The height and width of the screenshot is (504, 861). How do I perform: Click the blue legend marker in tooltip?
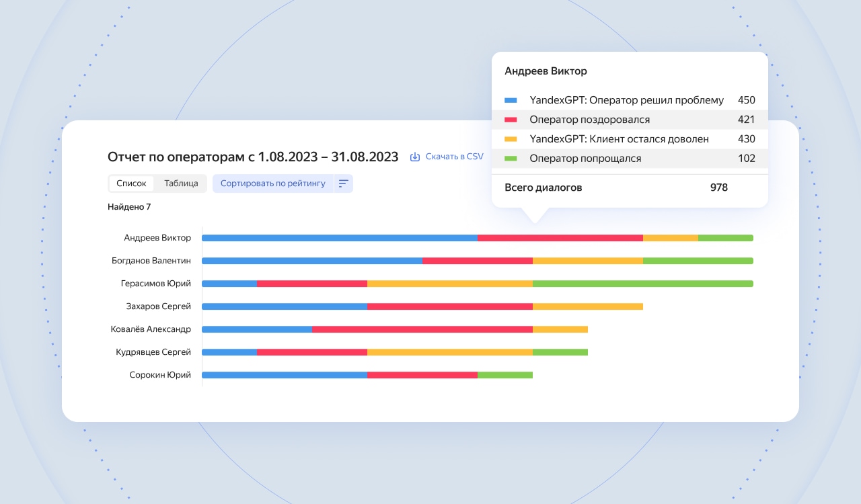pos(511,101)
